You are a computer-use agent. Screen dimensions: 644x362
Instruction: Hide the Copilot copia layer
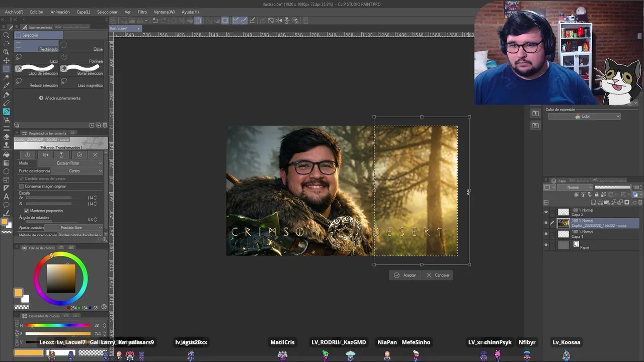[546, 223]
